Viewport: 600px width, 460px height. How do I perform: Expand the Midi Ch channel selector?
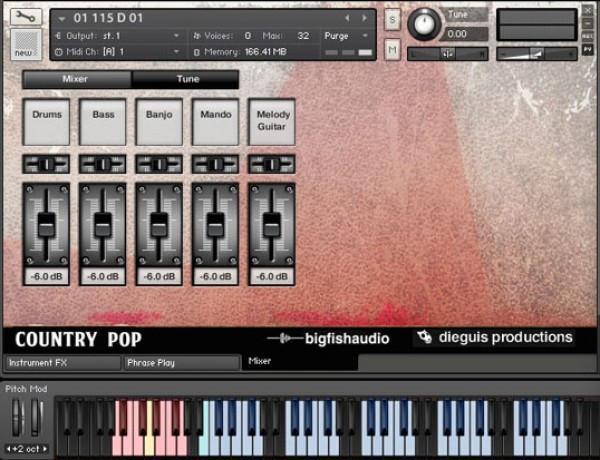pos(178,50)
